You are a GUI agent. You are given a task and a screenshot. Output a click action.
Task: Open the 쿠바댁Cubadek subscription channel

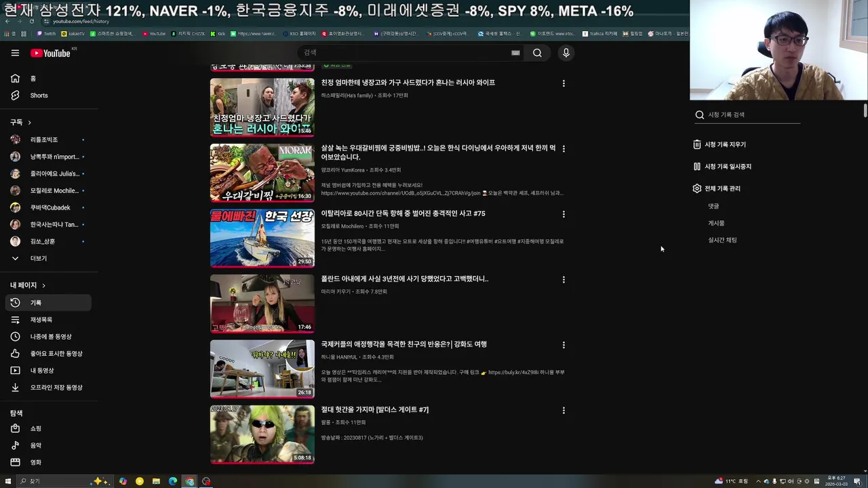coord(47,207)
